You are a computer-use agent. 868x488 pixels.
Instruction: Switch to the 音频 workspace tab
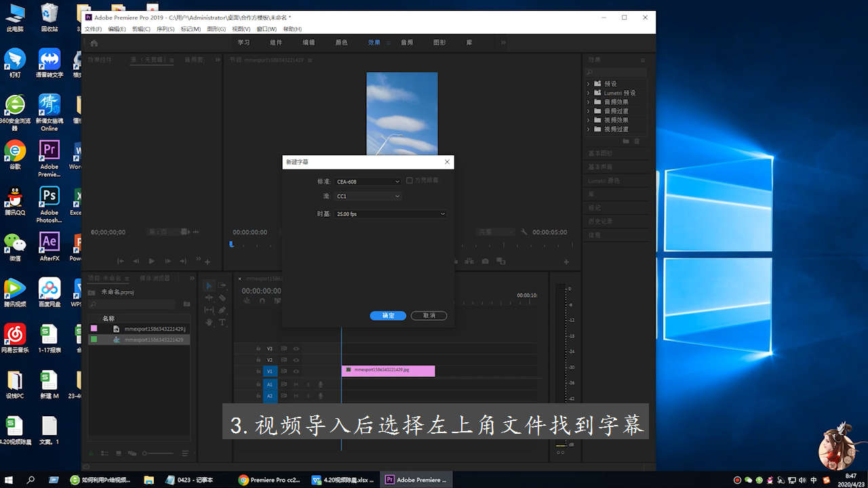[x=406, y=43]
